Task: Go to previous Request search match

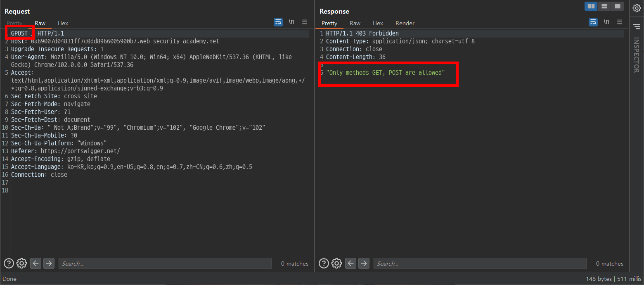Action: point(36,263)
